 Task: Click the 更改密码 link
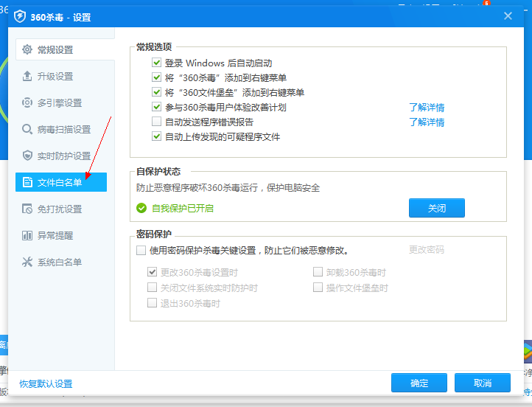(427, 250)
